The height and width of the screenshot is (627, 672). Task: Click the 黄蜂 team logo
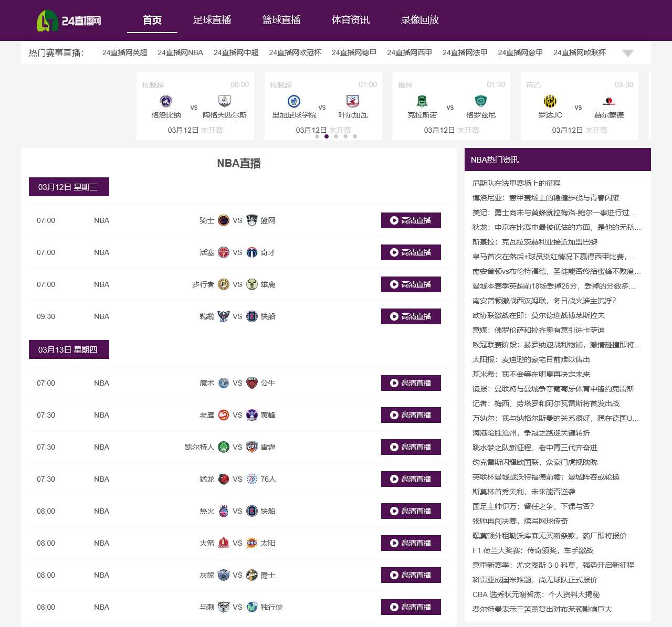coord(252,415)
